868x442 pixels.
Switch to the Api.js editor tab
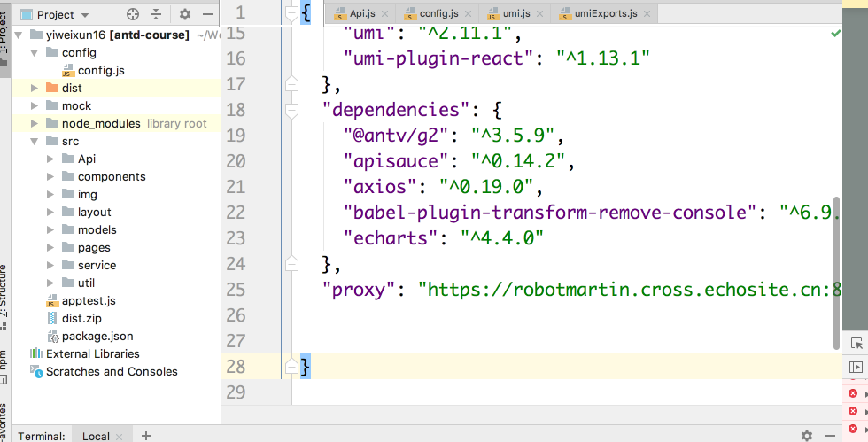362,13
